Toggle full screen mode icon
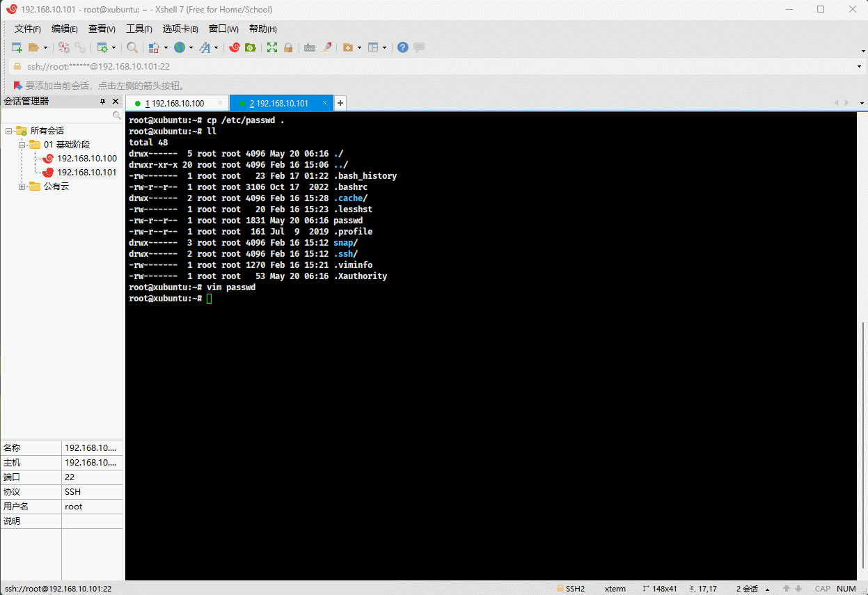The height and width of the screenshot is (595, 868). 272,47
